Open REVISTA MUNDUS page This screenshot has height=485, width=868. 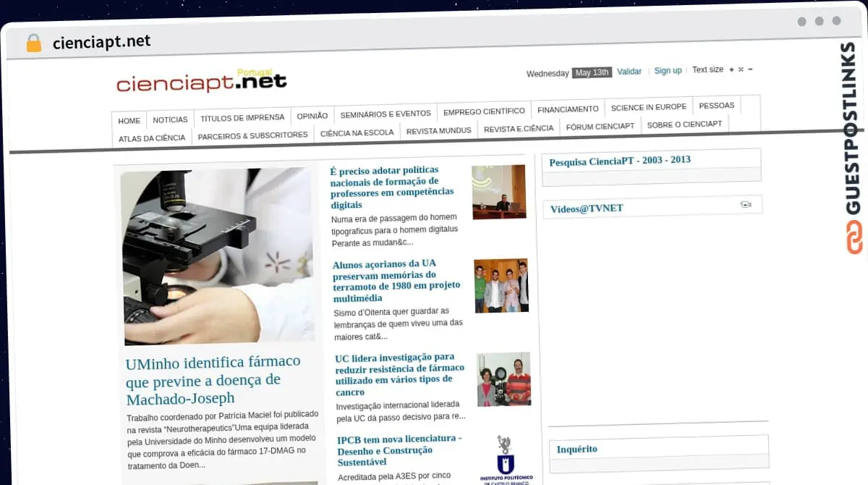pos(438,131)
